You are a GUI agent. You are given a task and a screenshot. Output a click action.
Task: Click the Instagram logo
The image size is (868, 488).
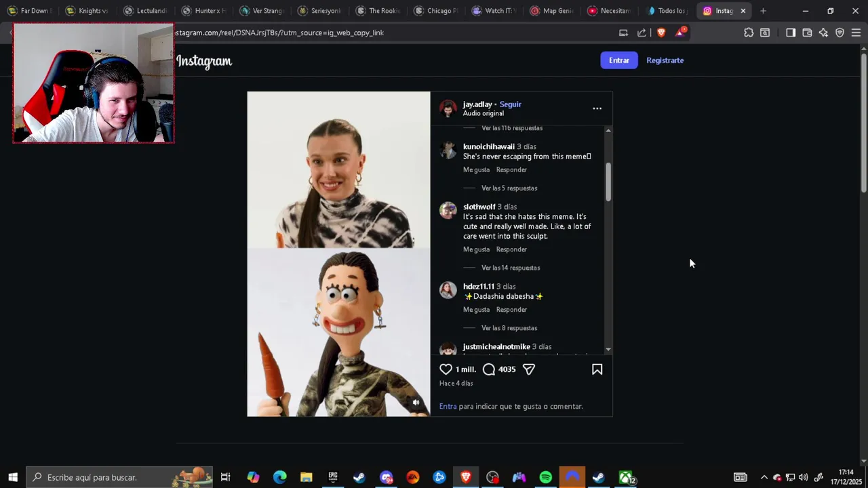coord(204,61)
